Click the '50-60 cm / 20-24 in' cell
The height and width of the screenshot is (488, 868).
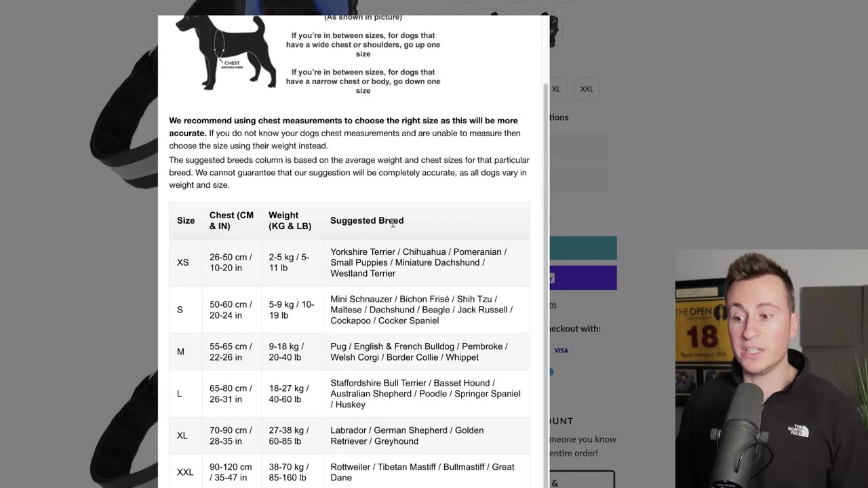pyautogui.click(x=231, y=310)
